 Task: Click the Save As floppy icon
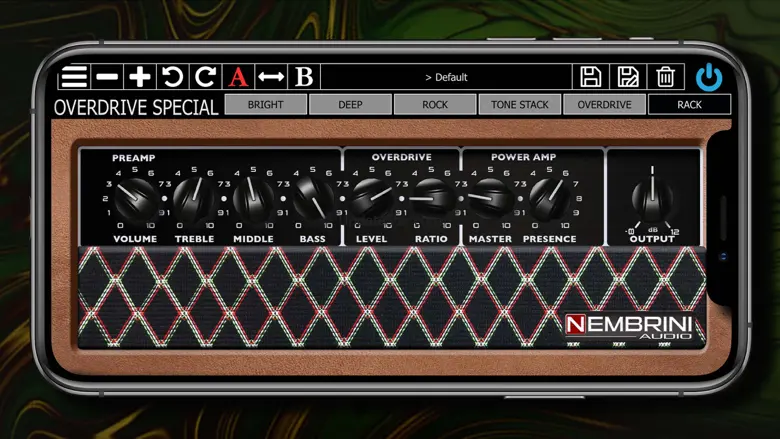[x=628, y=77]
